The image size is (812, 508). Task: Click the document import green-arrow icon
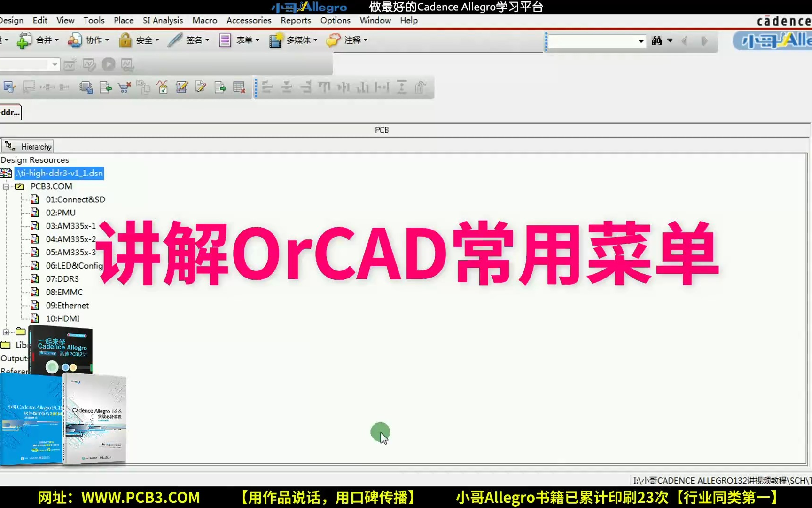coord(106,87)
